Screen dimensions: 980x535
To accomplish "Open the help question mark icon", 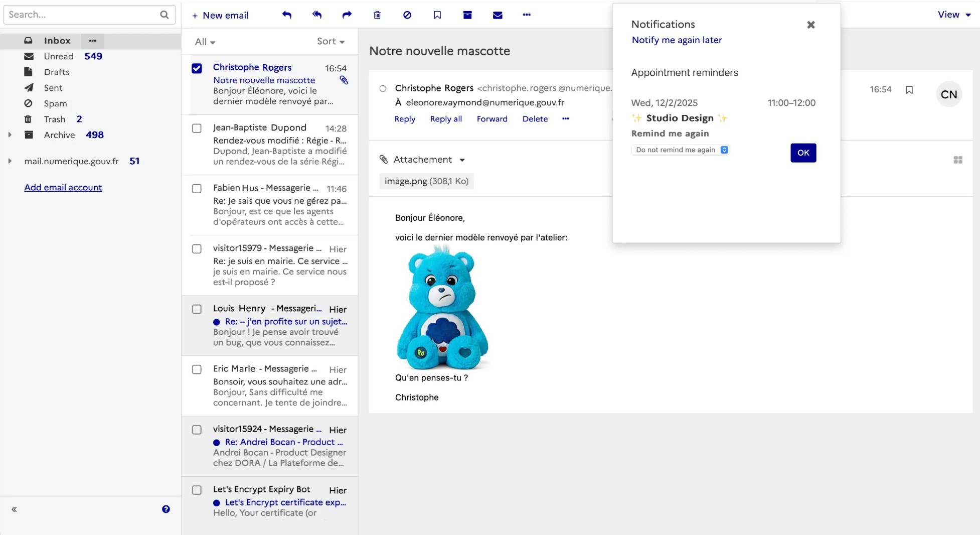I will tap(166, 509).
